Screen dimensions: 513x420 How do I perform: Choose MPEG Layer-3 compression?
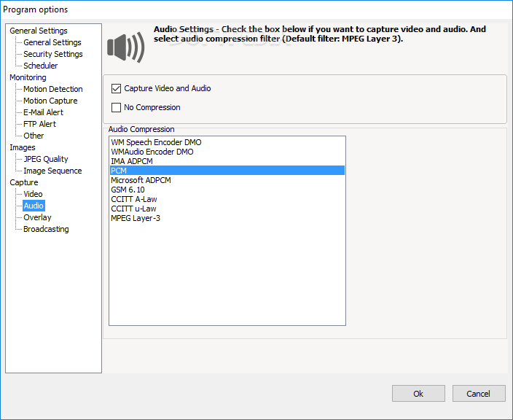click(x=227, y=218)
